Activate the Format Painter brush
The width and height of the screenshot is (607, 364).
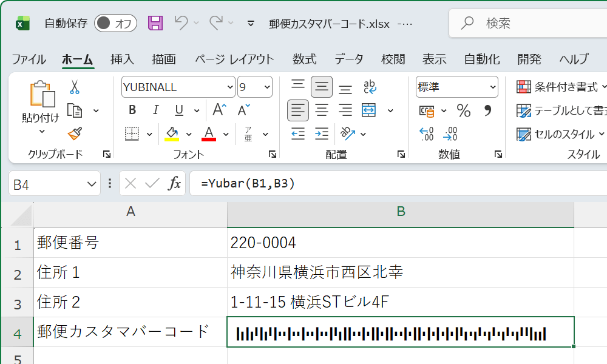[x=75, y=133]
